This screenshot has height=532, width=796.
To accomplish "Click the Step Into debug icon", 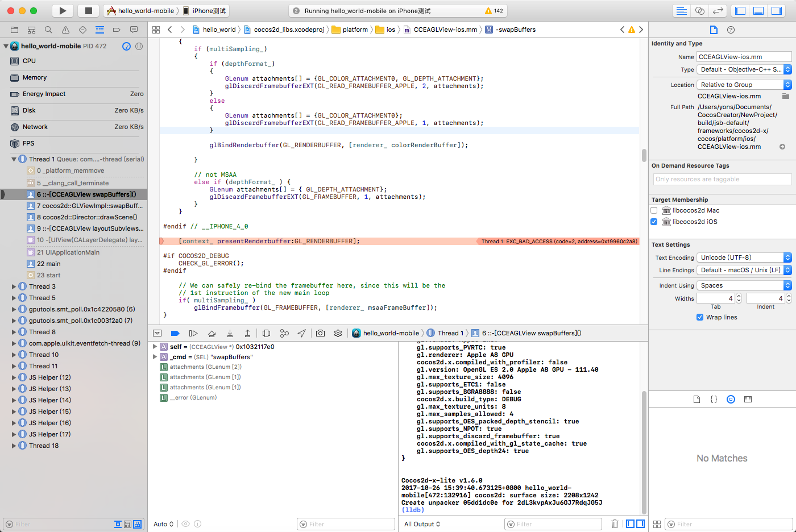I will point(230,334).
